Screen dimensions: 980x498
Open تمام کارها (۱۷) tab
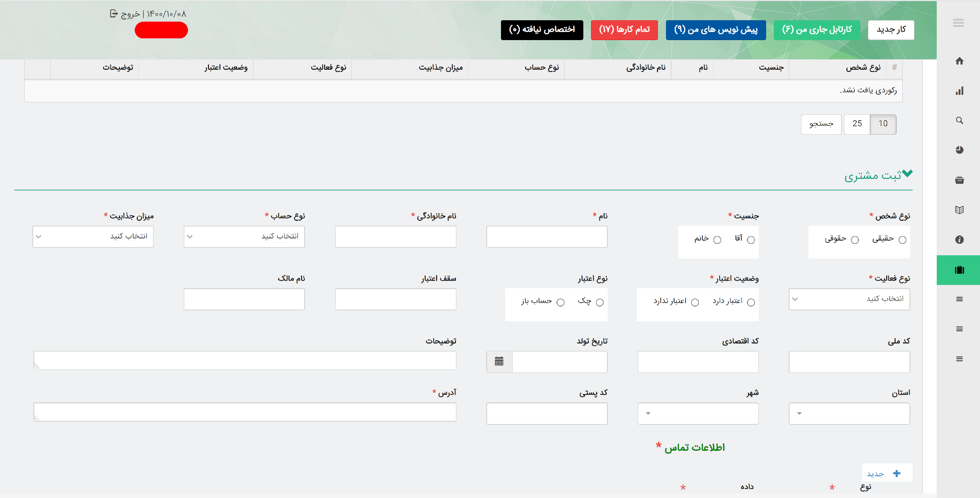pyautogui.click(x=624, y=30)
